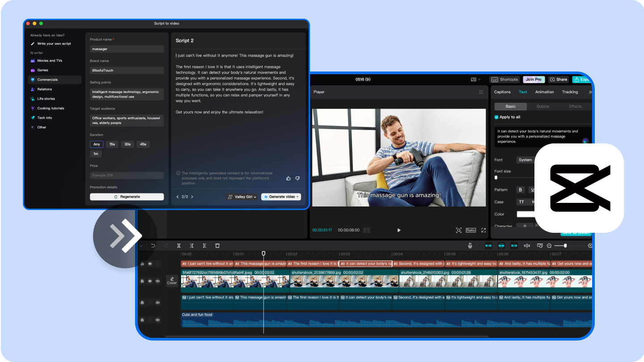Open fullscreen preview in Player
This screenshot has width=644, height=362.
483,230
